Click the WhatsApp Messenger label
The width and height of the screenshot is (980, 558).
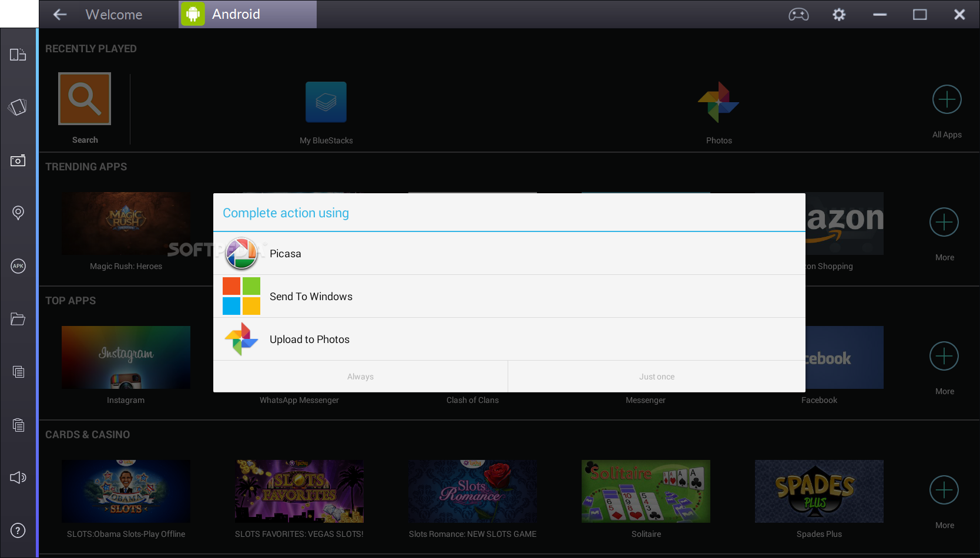(x=299, y=400)
